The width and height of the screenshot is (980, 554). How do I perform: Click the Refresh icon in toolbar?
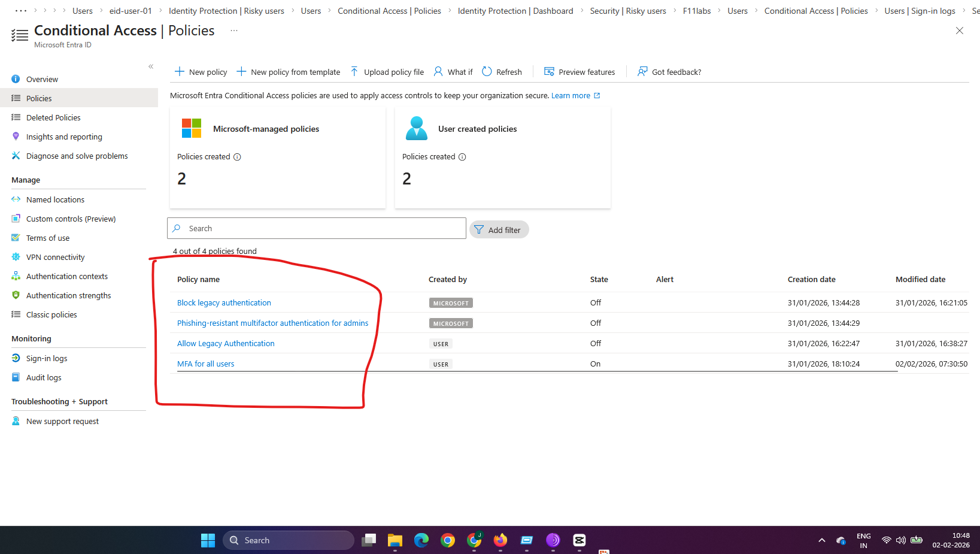487,72
